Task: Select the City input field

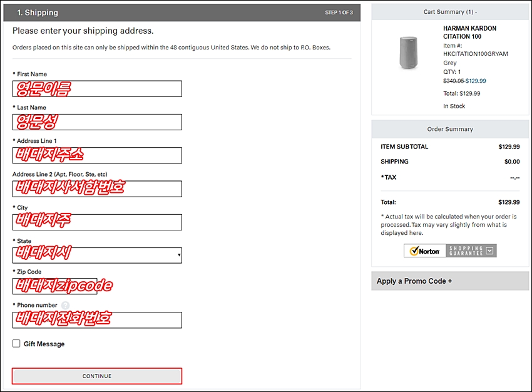Action: pyautogui.click(x=97, y=222)
